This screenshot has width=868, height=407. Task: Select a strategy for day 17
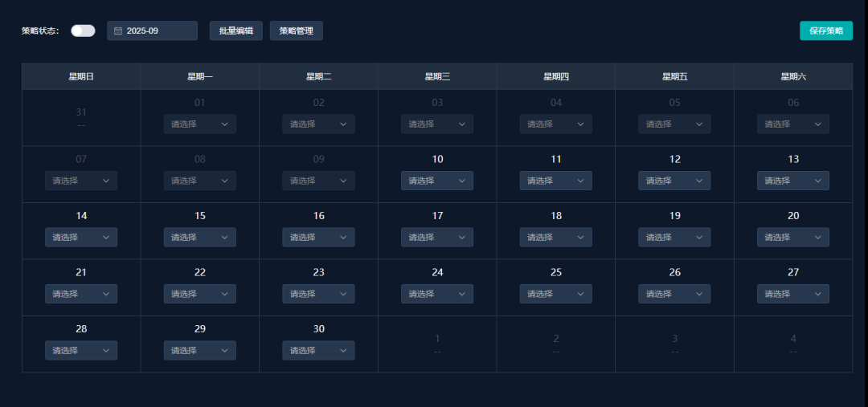click(437, 238)
